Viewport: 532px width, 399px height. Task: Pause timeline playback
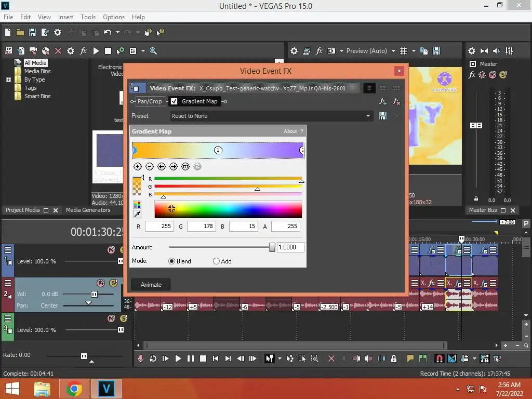point(190,358)
